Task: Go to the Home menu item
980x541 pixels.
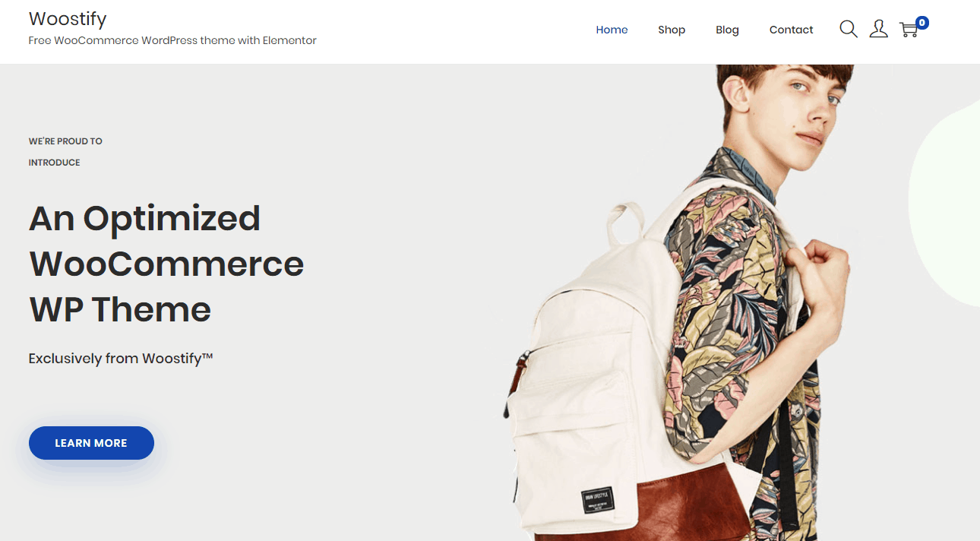Action: pyautogui.click(x=612, y=30)
